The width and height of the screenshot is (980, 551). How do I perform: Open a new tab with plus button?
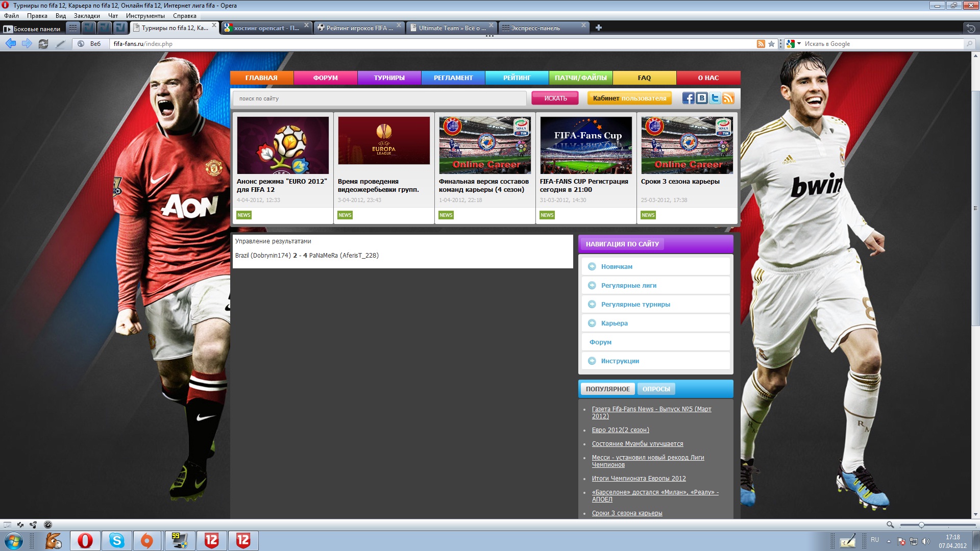click(599, 28)
